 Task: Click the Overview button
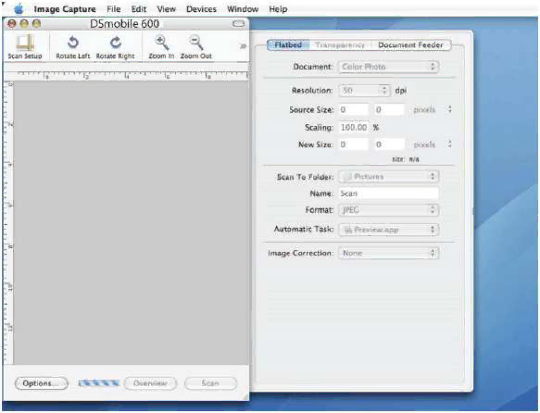(x=150, y=383)
